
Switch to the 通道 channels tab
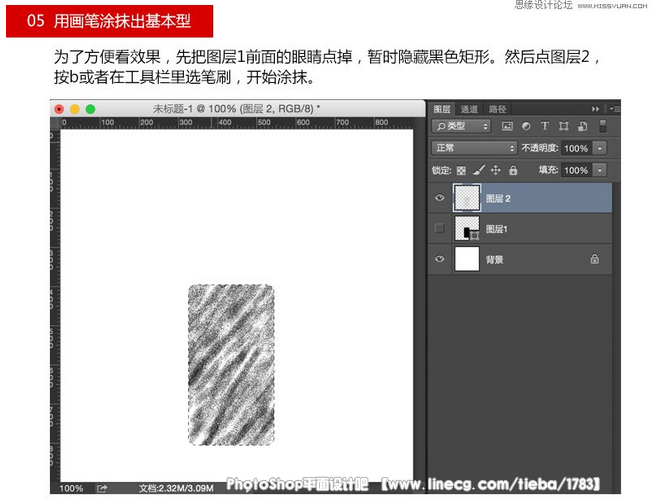[x=469, y=108]
